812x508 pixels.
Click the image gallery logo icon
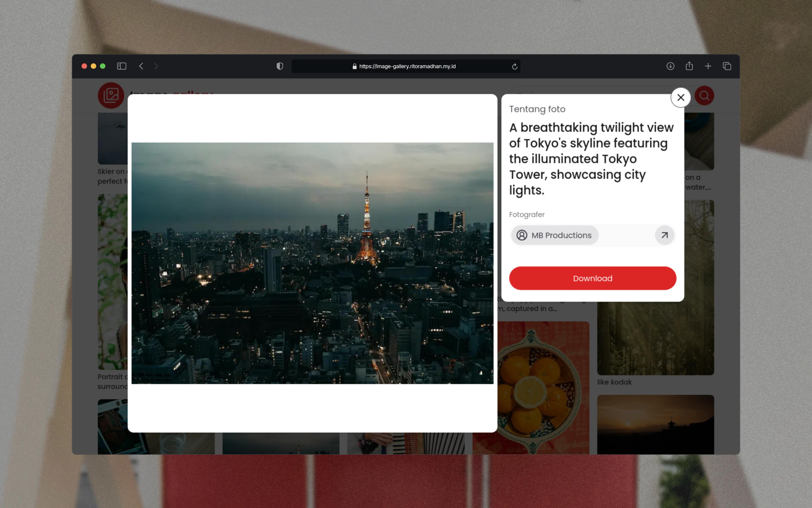[x=111, y=95]
